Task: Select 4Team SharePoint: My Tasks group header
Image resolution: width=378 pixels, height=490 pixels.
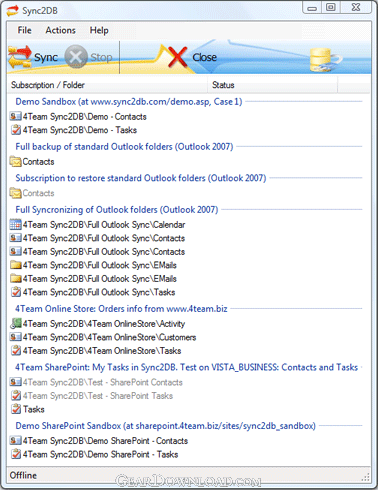Action: tap(186, 367)
